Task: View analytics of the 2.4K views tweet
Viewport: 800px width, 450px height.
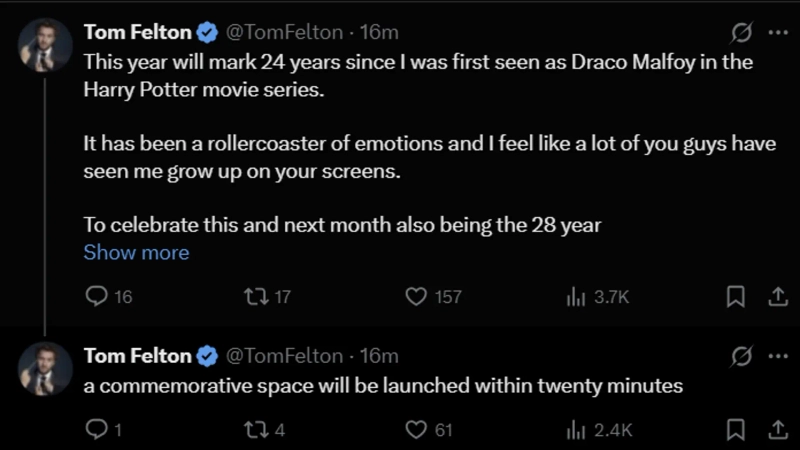Action: click(576, 430)
